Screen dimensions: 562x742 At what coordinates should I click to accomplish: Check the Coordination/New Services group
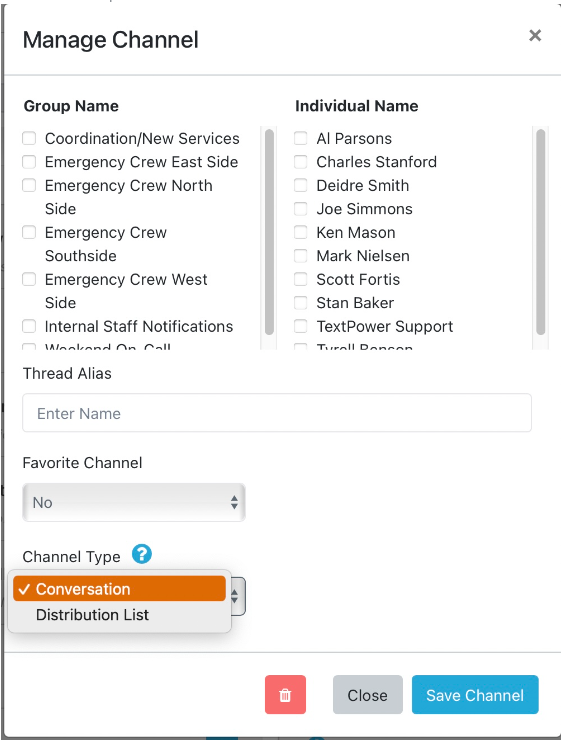(x=29, y=138)
